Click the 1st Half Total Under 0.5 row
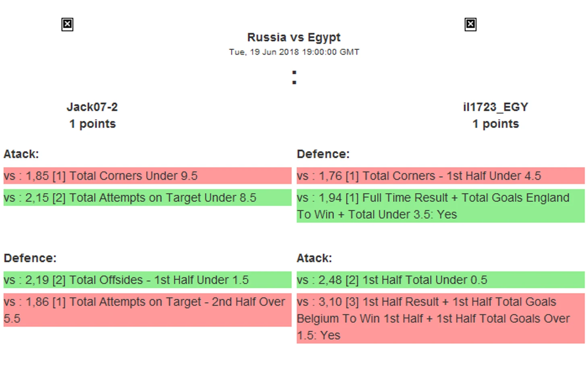 (440, 280)
